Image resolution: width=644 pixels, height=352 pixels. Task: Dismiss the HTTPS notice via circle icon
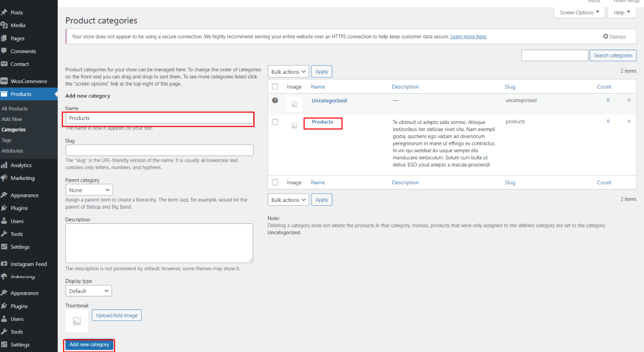tap(606, 37)
